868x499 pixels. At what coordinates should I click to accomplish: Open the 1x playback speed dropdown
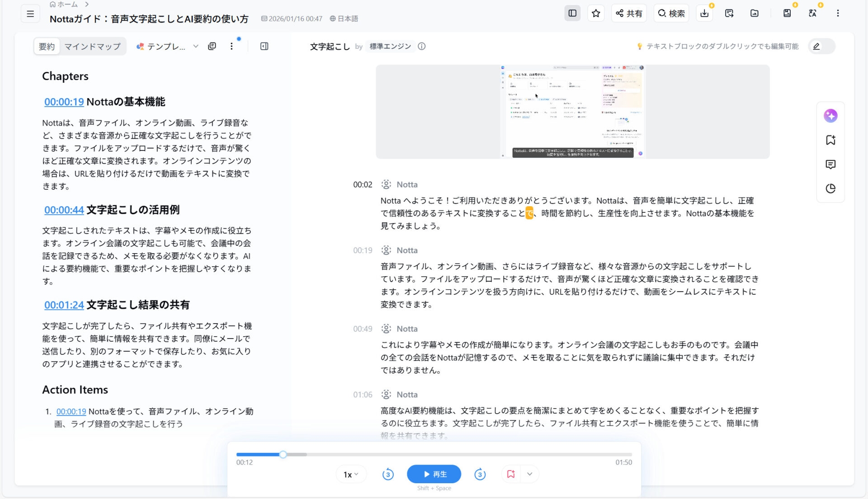[351, 474]
